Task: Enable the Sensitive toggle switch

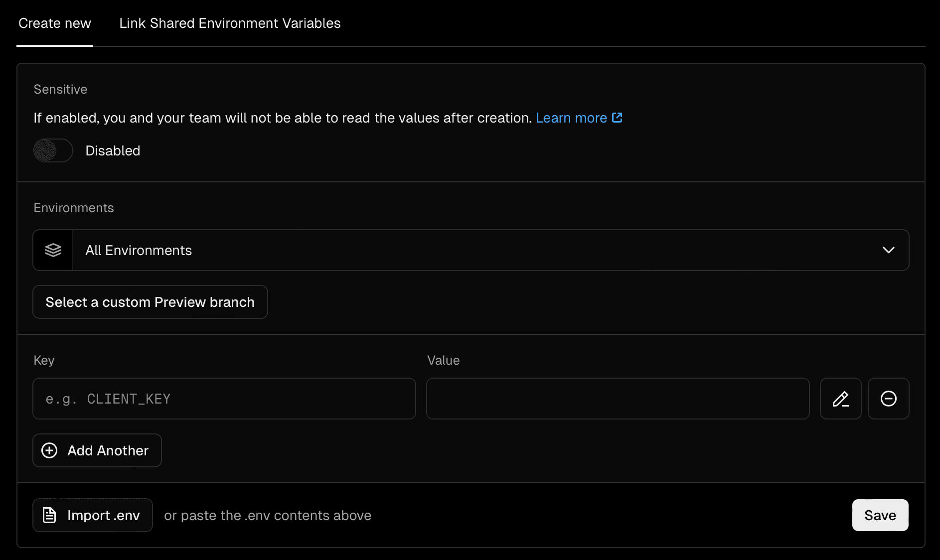Action: [x=53, y=150]
